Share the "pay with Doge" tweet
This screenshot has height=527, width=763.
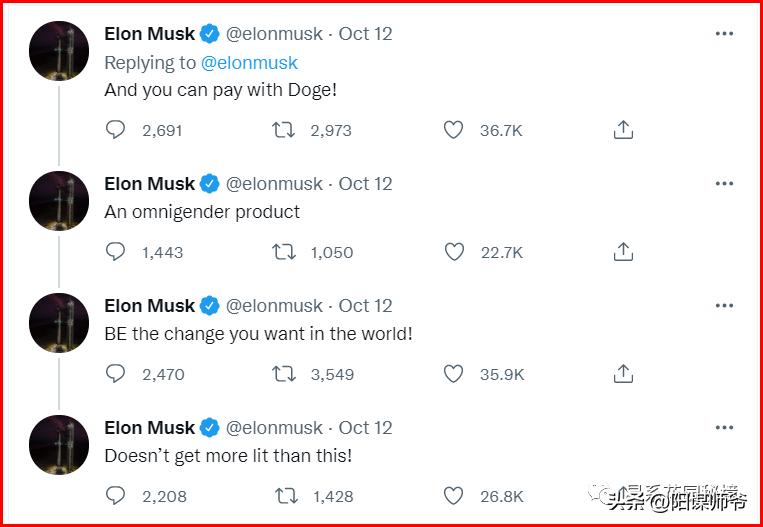tap(623, 130)
